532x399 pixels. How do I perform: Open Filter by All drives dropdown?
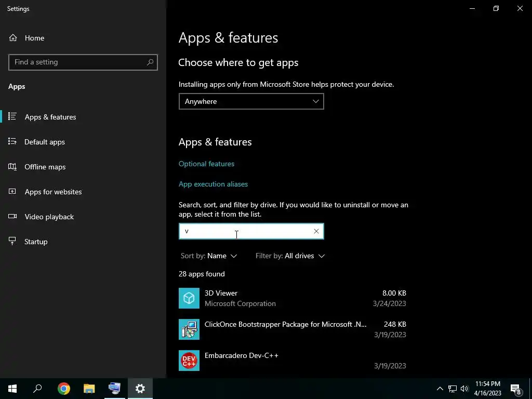(290, 256)
